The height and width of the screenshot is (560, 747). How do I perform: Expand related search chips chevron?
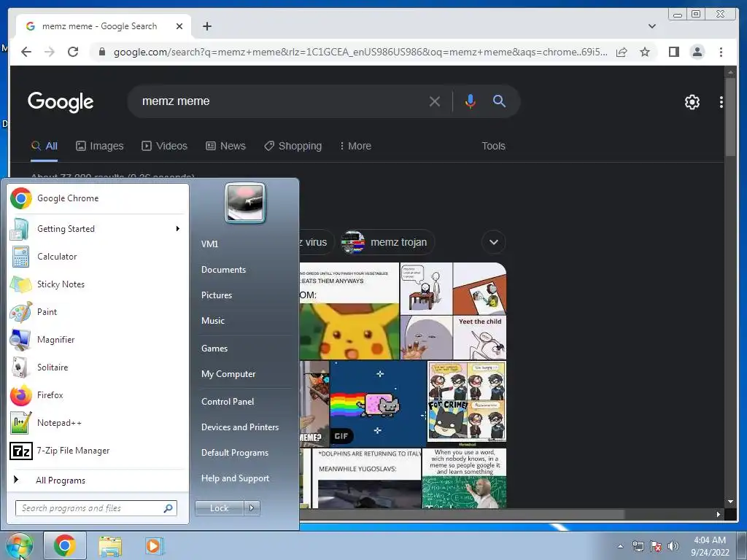click(x=494, y=242)
